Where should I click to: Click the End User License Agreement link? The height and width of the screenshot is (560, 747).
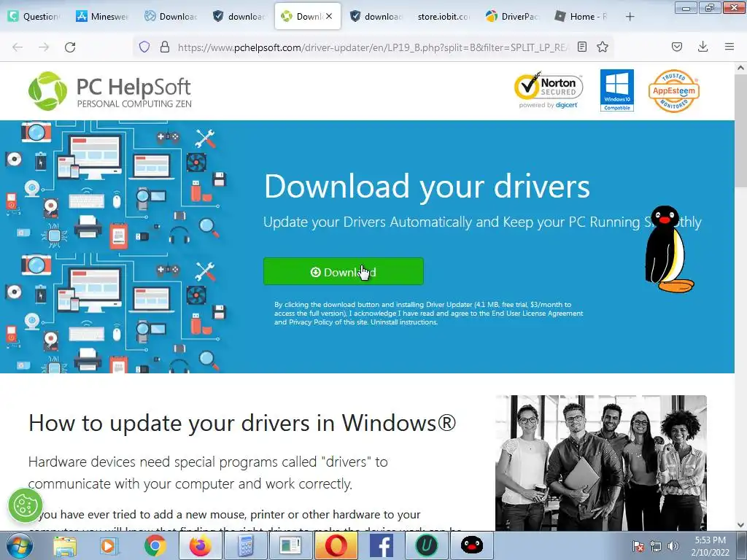coord(538,314)
